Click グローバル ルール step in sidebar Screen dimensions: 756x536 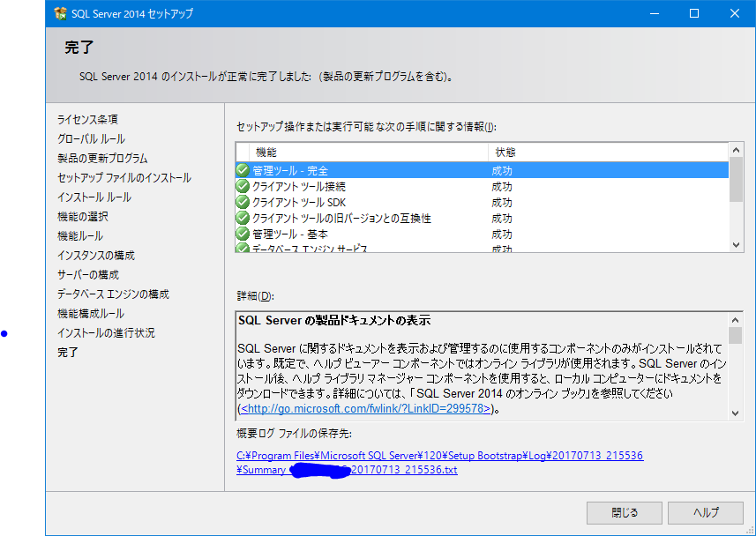point(91,138)
